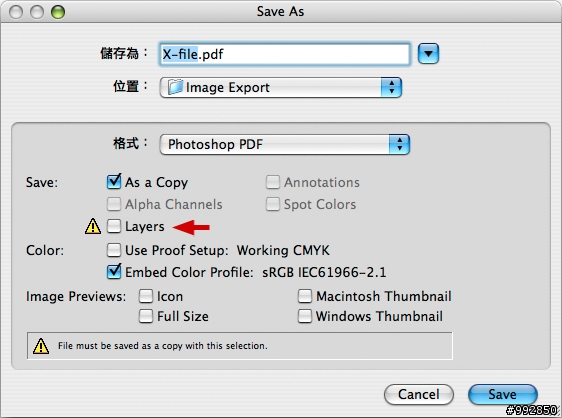This screenshot has width=562, height=418.
Task: Click the grayed Annotations checkbox
Action: 273,182
